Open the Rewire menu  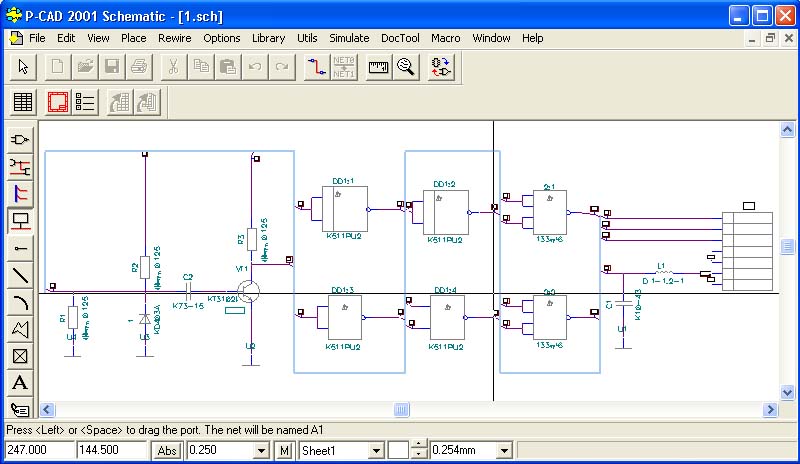pyautogui.click(x=174, y=38)
